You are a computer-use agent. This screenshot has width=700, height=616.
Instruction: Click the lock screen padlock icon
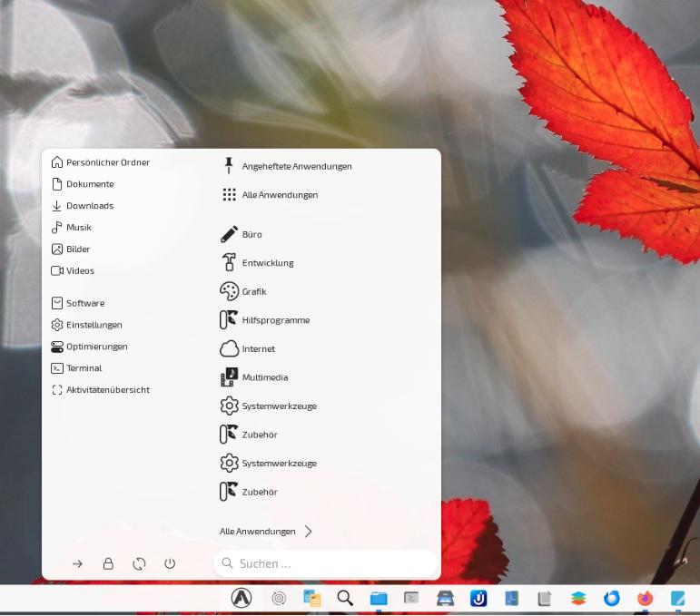click(x=108, y=563)
